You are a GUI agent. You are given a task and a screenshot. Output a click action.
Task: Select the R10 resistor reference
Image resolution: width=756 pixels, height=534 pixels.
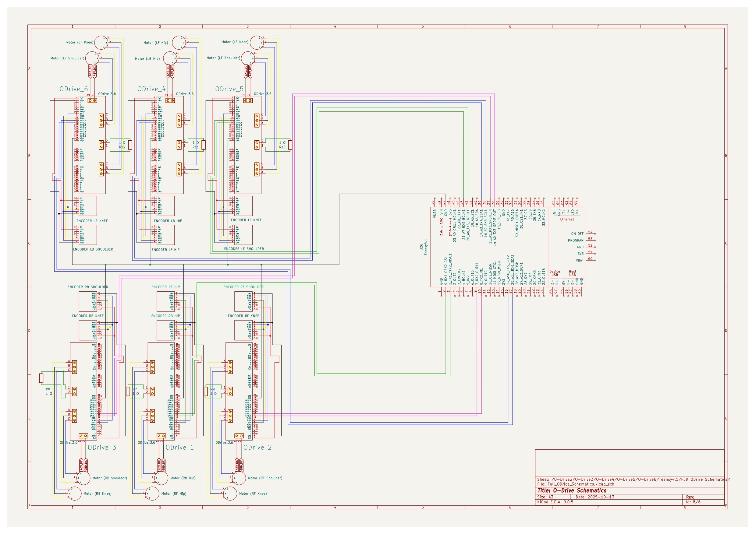point(282,147)
